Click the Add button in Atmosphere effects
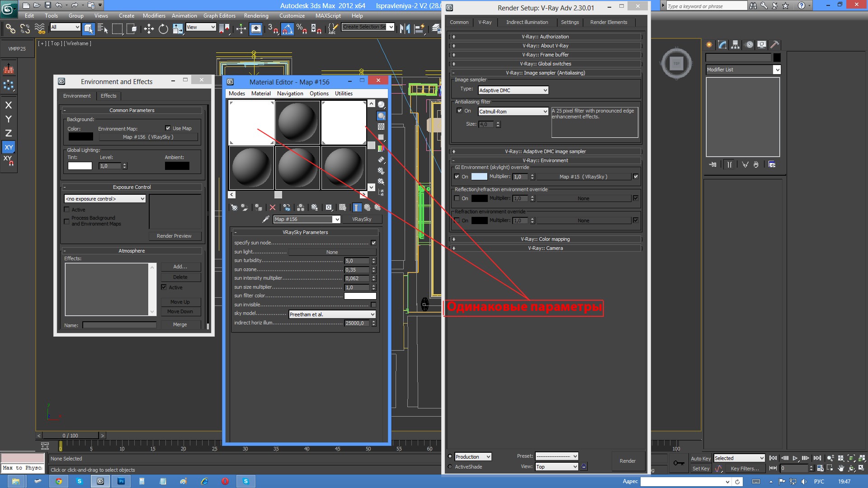 tap(180, 266)
